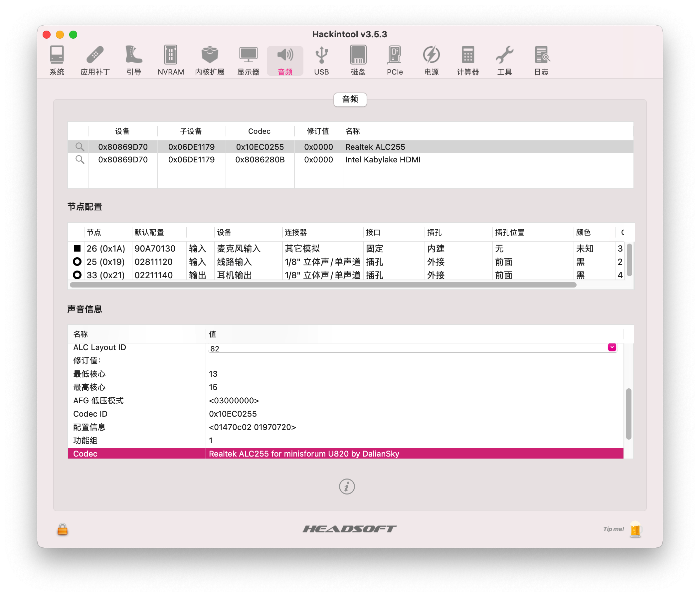Select the 音频 segmented tab
Screen dimensions: 700x597
[350, 99]
